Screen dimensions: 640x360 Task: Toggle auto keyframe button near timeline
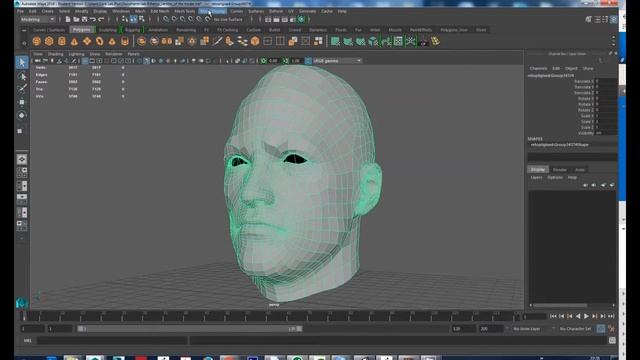tap(601, 329)
